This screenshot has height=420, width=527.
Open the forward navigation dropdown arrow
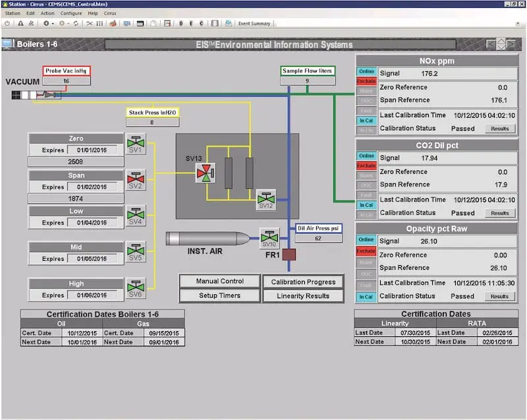[x=69, y=23]
